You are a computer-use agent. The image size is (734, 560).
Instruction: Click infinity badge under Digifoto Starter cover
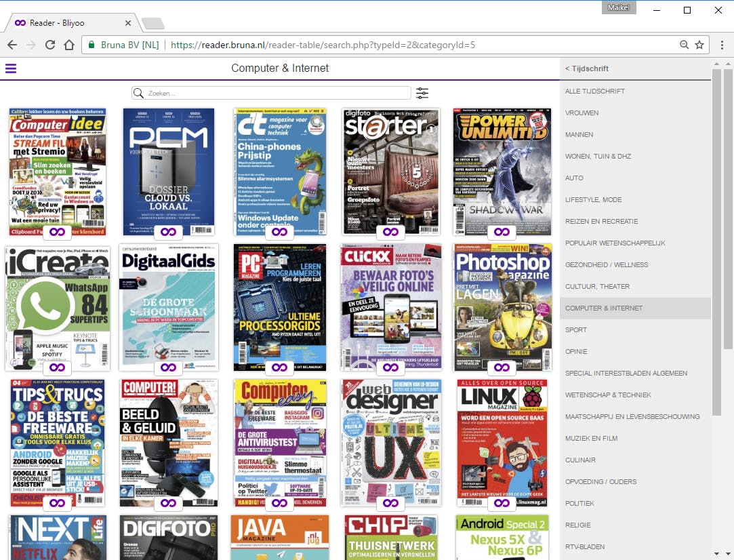[390, 231]
